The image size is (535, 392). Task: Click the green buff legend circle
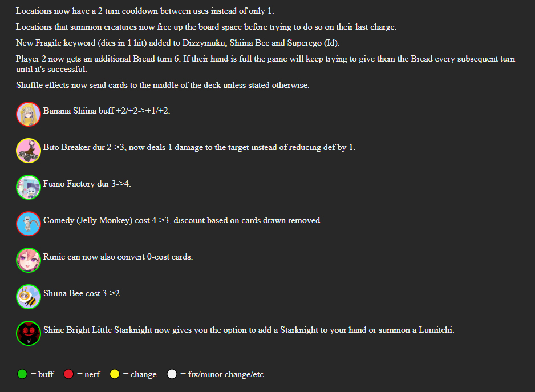[x=22, y=374]
